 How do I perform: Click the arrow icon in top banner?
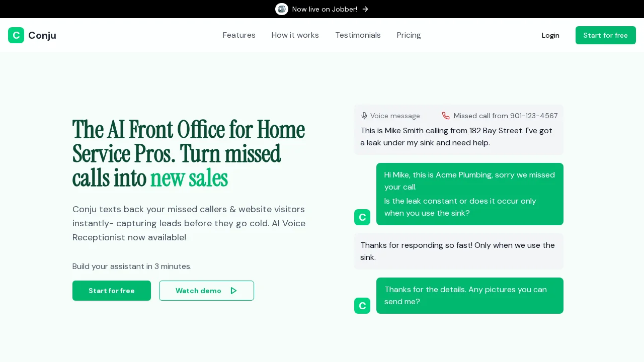[x=365, y=9]
